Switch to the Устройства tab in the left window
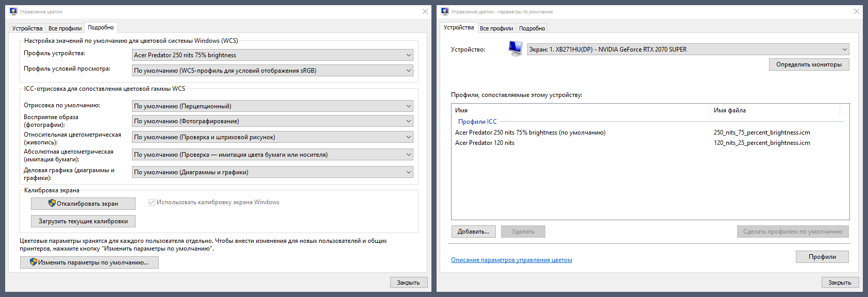Image resolution: width=868 pixels, height=297 pixels. [27, 28]
